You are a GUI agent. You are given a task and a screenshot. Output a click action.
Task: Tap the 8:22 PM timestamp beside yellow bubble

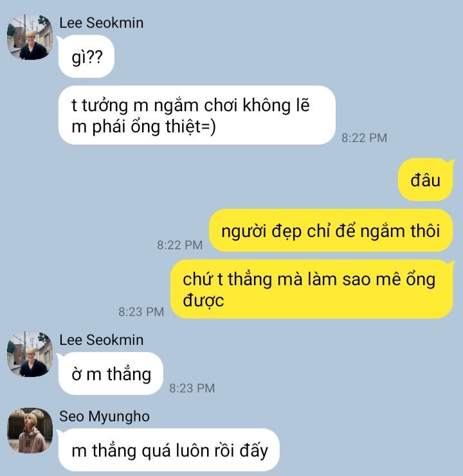179,245
